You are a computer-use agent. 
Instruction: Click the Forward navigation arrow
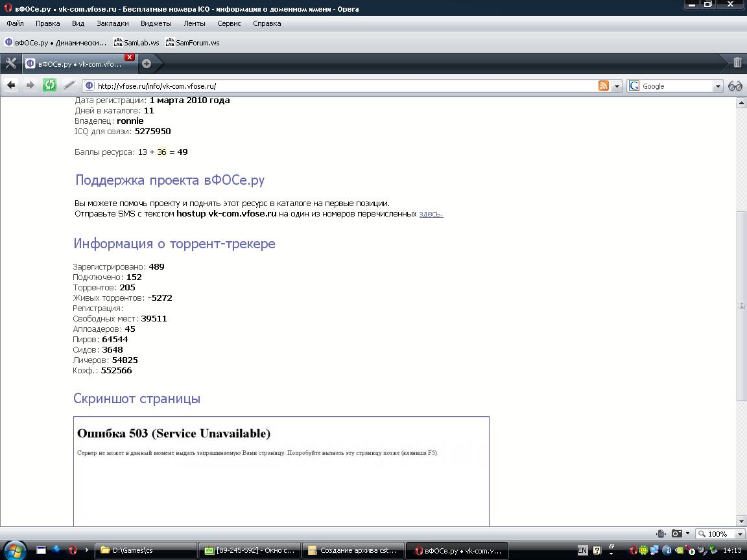[30, 86]
